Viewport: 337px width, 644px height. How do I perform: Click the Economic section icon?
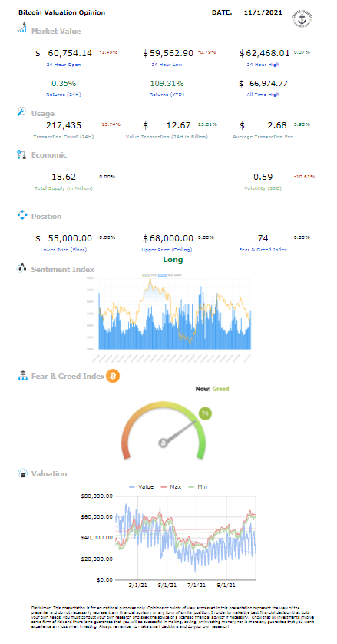click(21, 154)
